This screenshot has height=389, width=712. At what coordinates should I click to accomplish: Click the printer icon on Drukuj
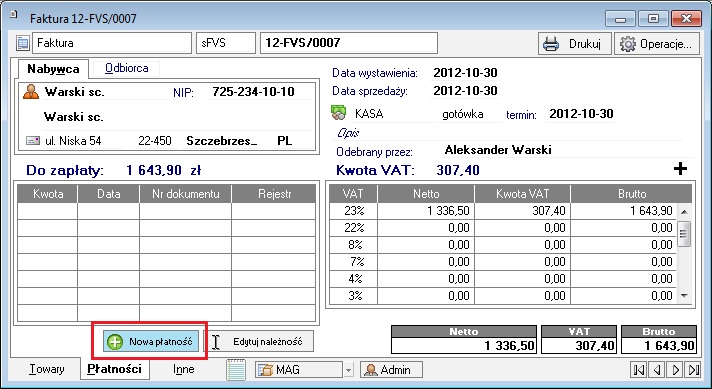coord(551,44)
